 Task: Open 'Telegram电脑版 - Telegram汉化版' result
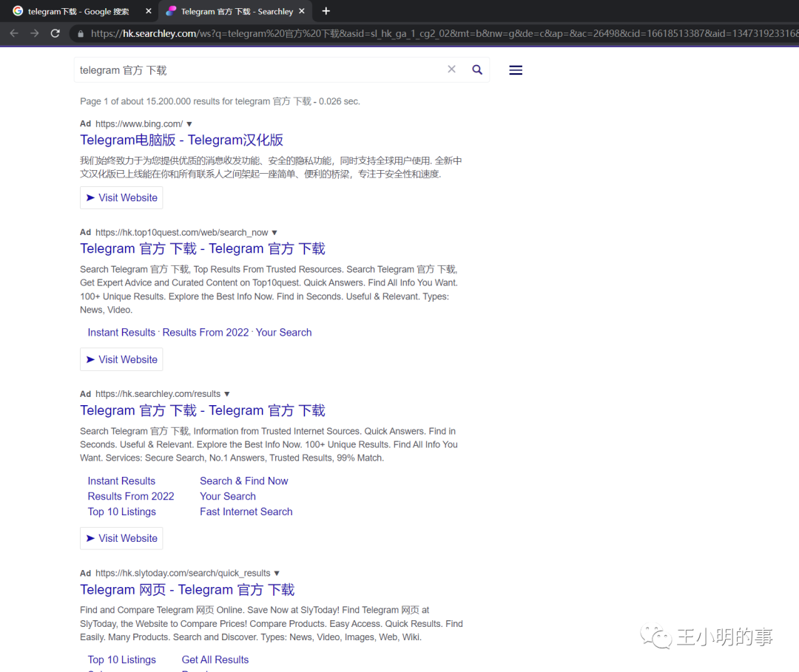tap(181, 140)
